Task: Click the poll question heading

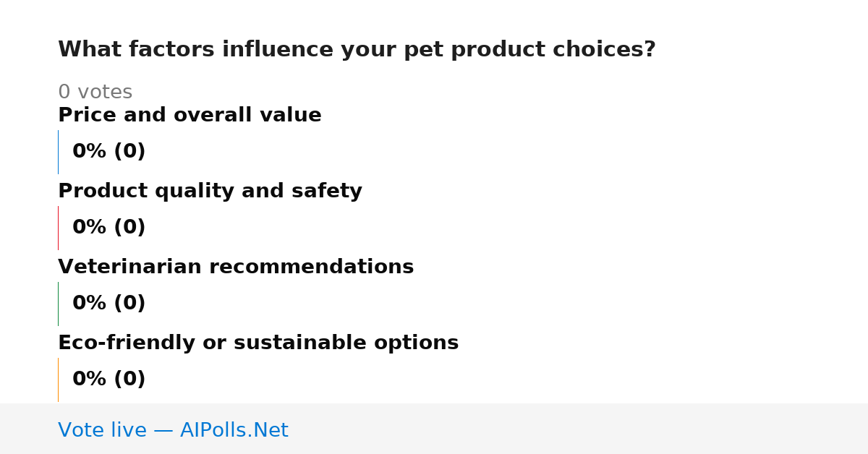Action: click(357, 50)
